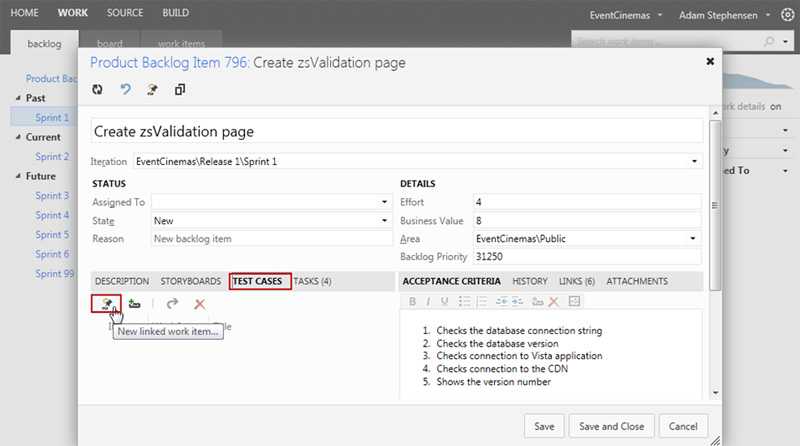Switch to the Storyboards tab
The width and height of the screenshot is (800, 446).
[190, 281]
